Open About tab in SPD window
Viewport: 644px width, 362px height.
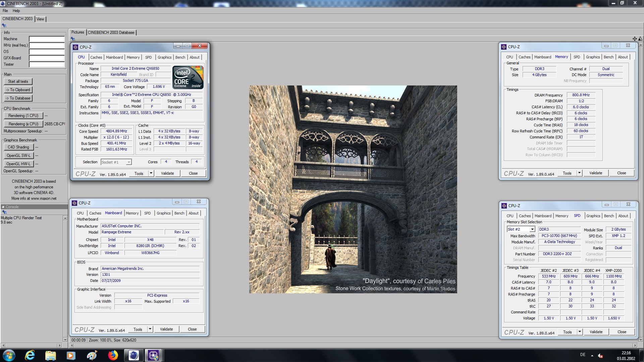point(623,216)
